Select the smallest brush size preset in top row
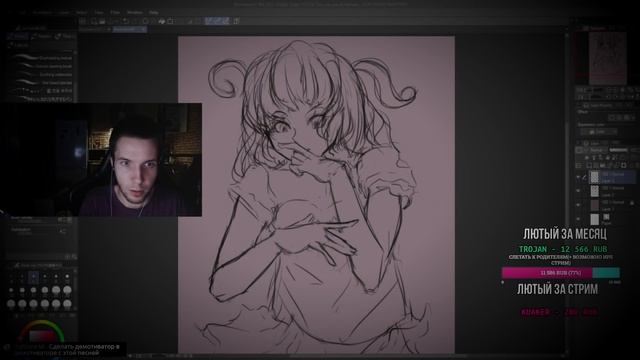640x360 pixels. [x=11, y=278]
